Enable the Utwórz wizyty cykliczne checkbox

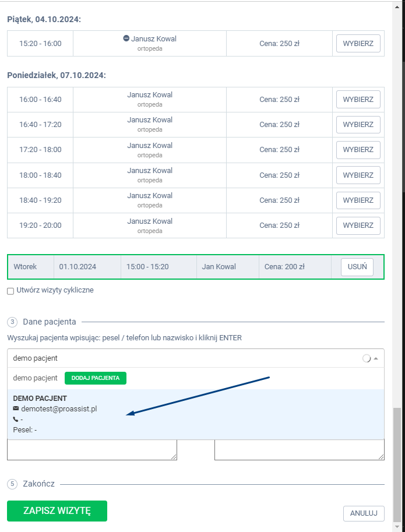10,291
